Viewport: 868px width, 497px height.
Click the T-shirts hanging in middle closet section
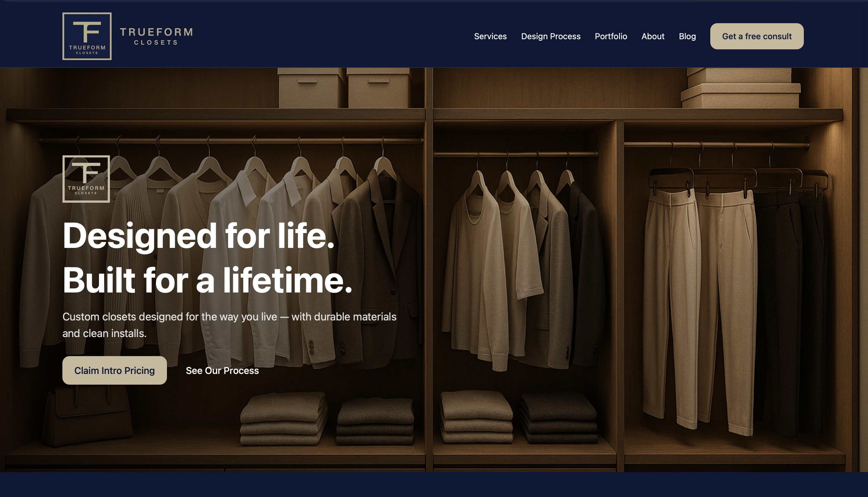(x=491, y=266)
